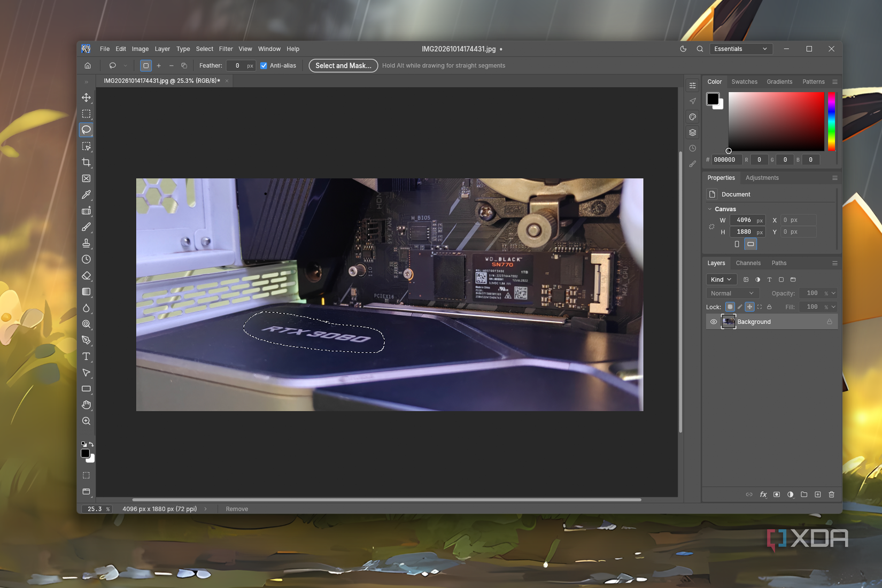Image resolution: width=882 pixels, height=588 pixels.
Task: Click the foreground color swatch in Color panel
Action: click(713, 99)
